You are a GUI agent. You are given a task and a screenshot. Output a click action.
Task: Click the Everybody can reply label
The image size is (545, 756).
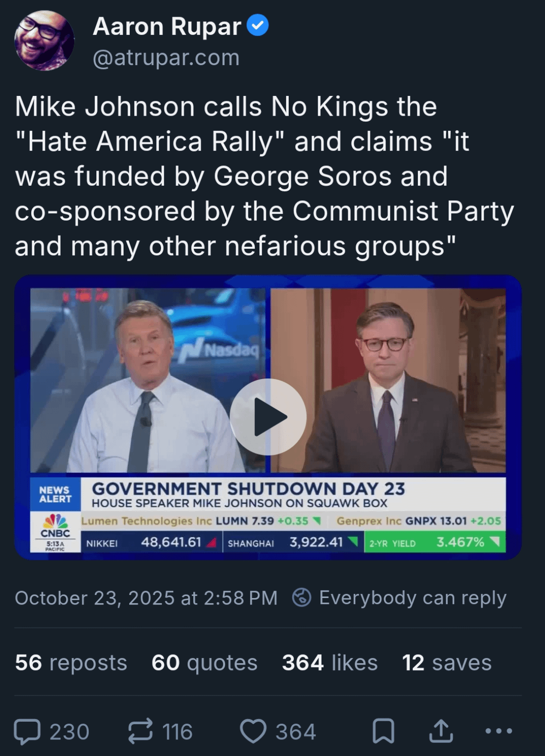click(413, 598)
